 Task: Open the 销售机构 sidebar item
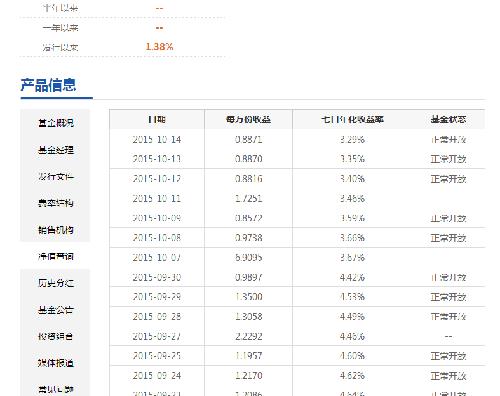click(56, 230)
